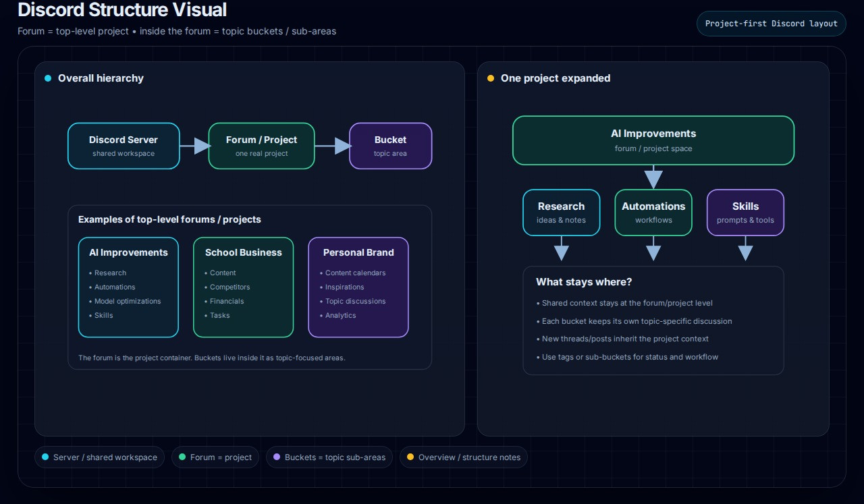Click the Shared context stays bullet line
This screenshot has width=864, height=504.
pos(624,304)
